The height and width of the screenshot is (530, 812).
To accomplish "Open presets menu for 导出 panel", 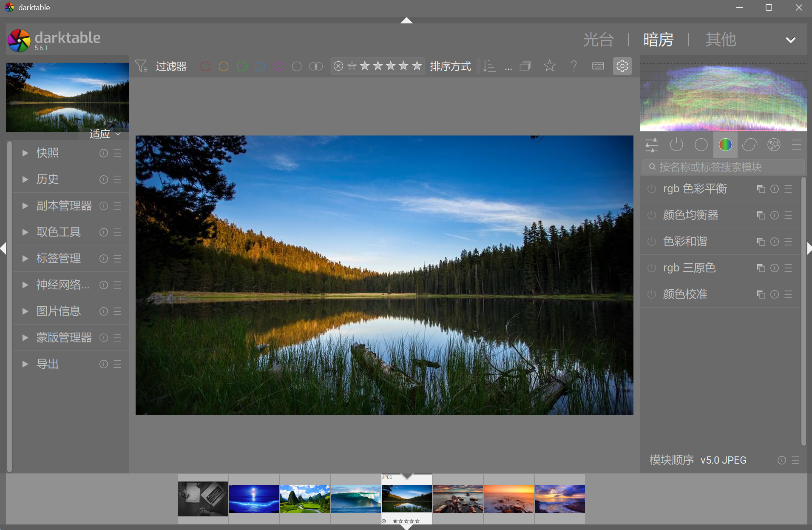I will (118, 364).
